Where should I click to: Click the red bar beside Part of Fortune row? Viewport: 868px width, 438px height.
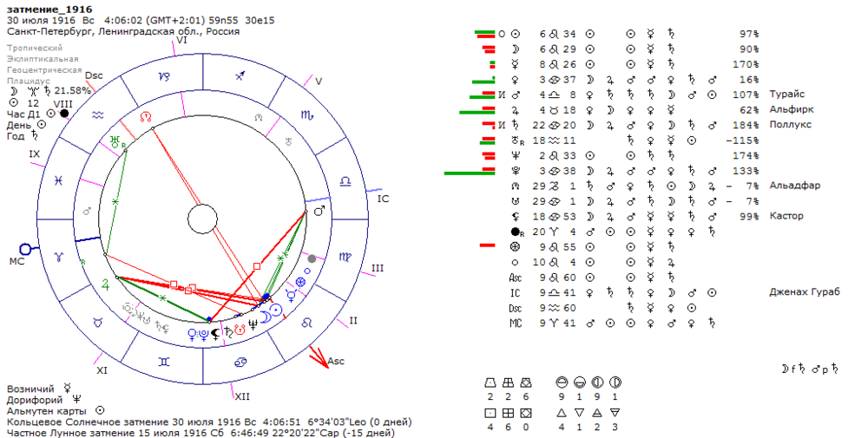click(x=487, y=245)
